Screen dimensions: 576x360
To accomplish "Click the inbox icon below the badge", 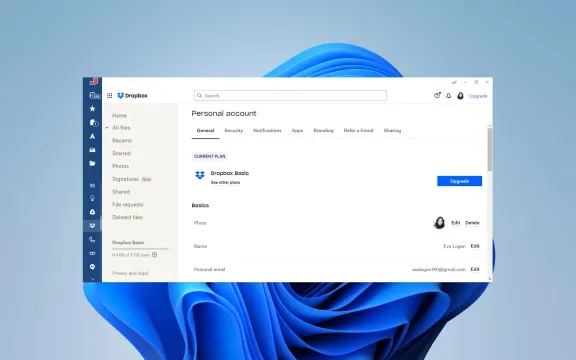I will point(94,96).
